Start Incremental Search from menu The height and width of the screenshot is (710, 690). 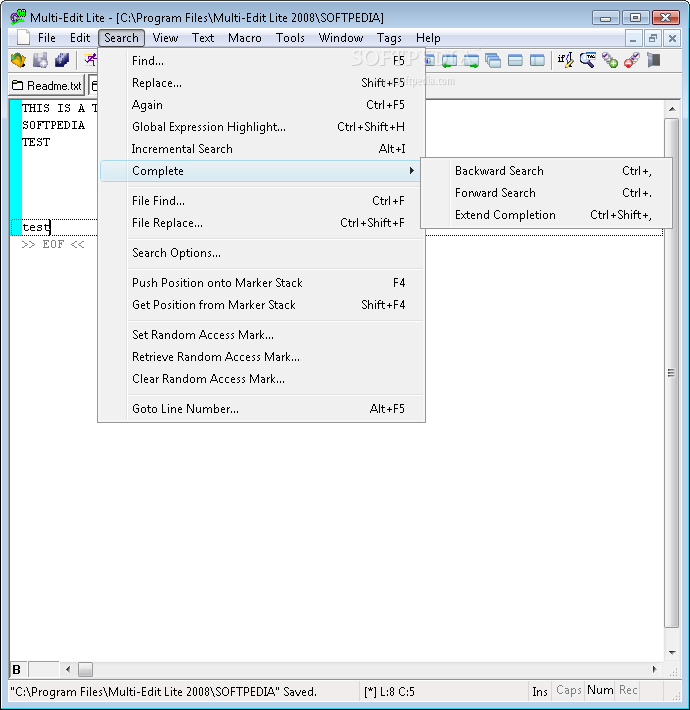[x=262, y=149]
